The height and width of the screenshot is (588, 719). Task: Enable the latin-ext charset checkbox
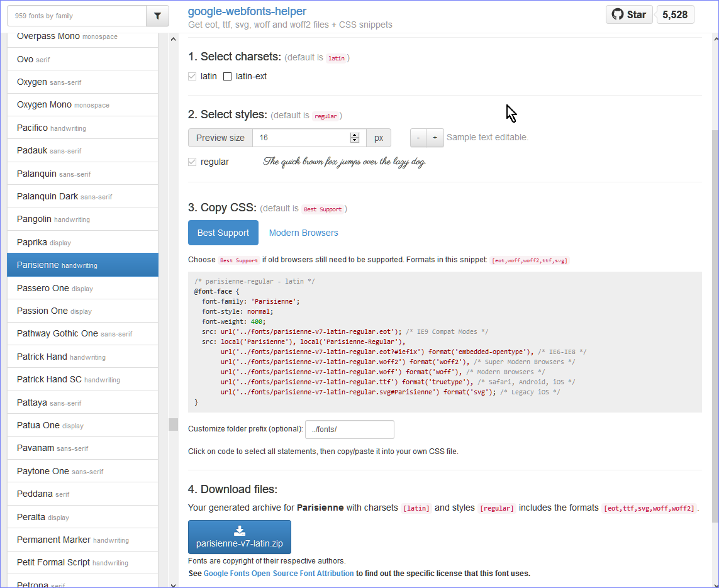[228, 77]
